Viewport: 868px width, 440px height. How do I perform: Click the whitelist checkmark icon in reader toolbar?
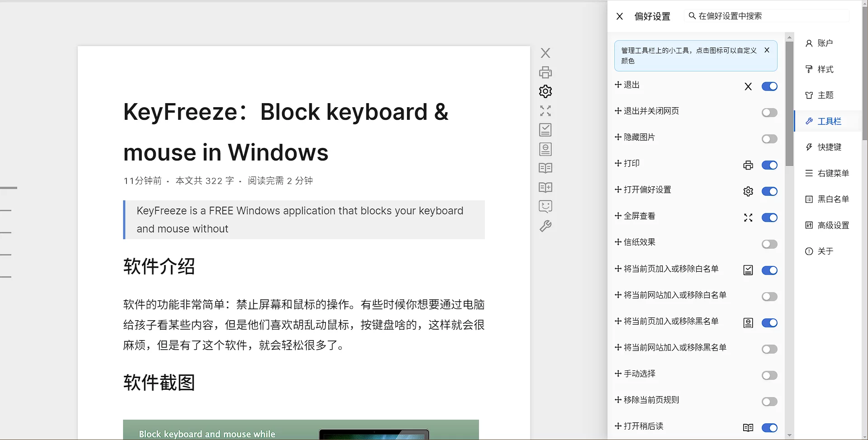(545, 130)
